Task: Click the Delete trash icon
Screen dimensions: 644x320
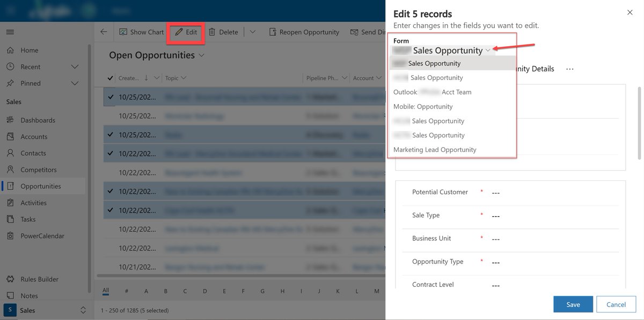Action: click(212, 32)
